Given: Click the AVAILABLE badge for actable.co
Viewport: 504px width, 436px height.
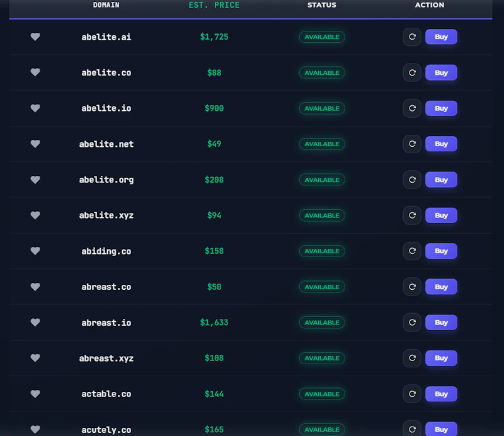Looking at the screenshot, I should pyautogui.click(x=322, y=394).
